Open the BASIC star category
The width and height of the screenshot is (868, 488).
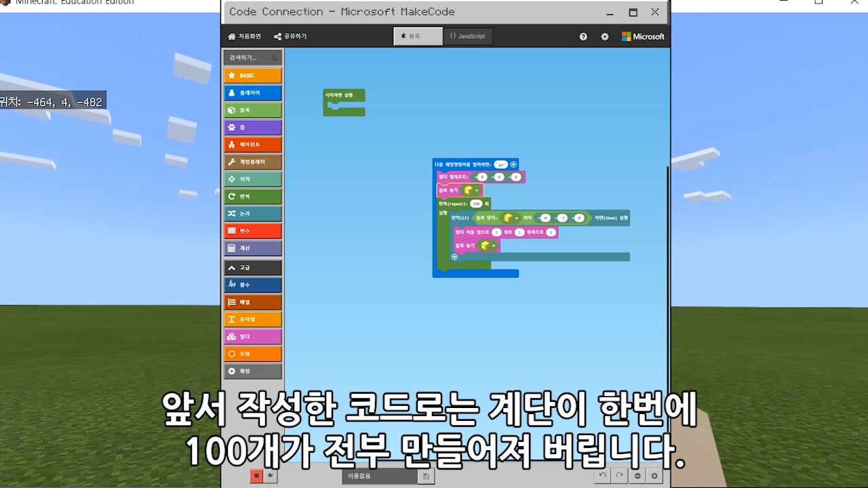pos(252,75)
